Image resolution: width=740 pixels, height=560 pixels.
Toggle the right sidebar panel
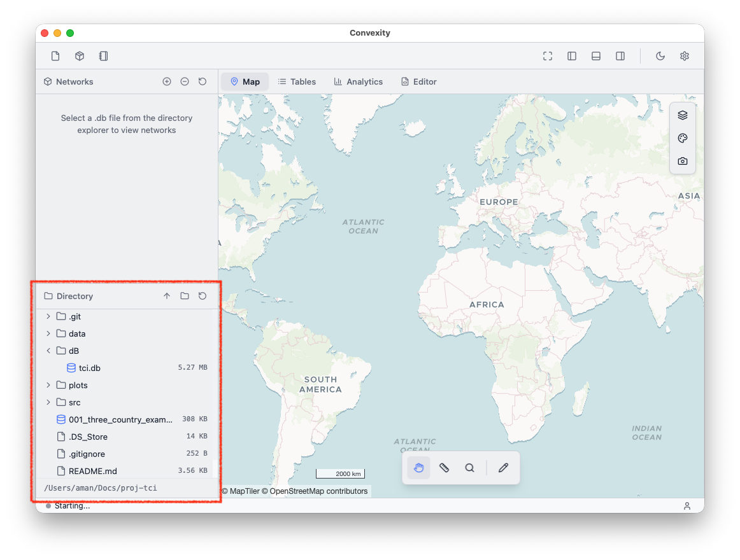(620, 56)
